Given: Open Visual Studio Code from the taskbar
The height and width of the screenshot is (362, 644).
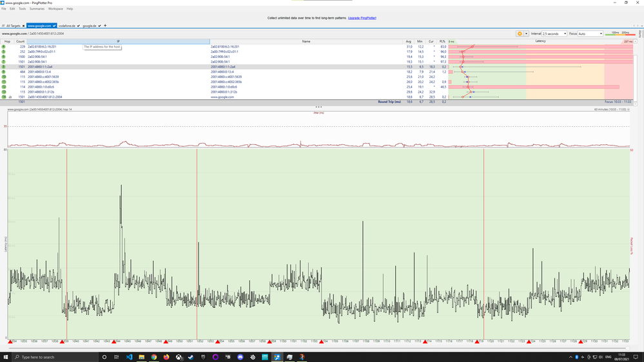Looking at the screenshot, I should point(128,357).
